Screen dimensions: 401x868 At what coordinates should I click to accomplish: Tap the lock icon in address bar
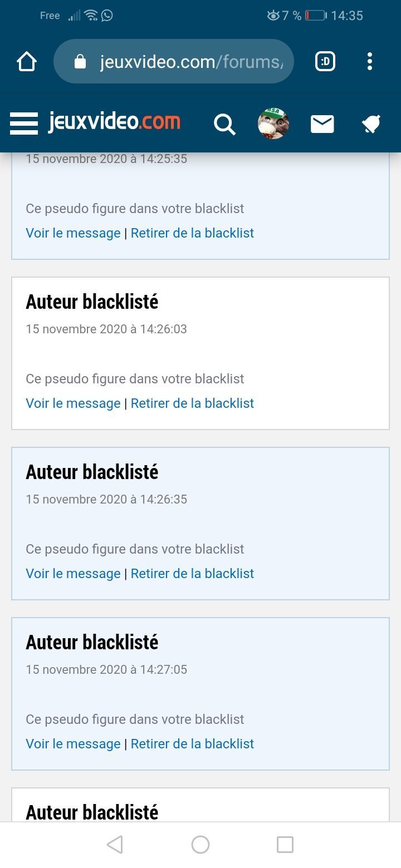tap(80, 62)
